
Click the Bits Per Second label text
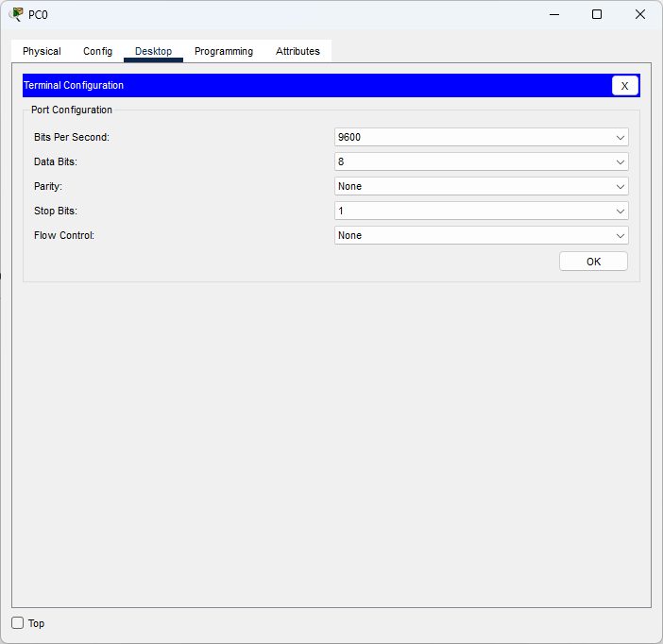click(72, 138)
